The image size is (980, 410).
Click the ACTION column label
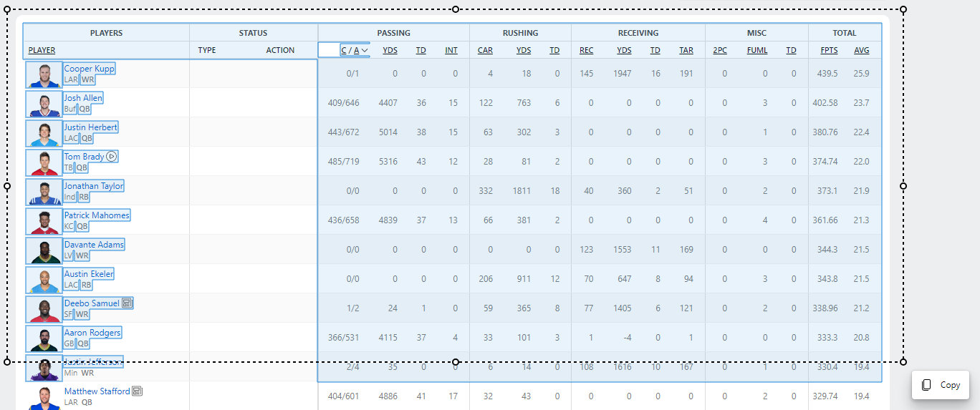[x=281, y=50]
